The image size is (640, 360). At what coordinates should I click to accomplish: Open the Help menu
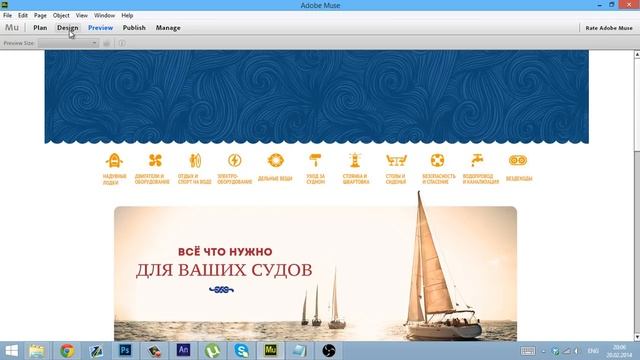[127, 15]
